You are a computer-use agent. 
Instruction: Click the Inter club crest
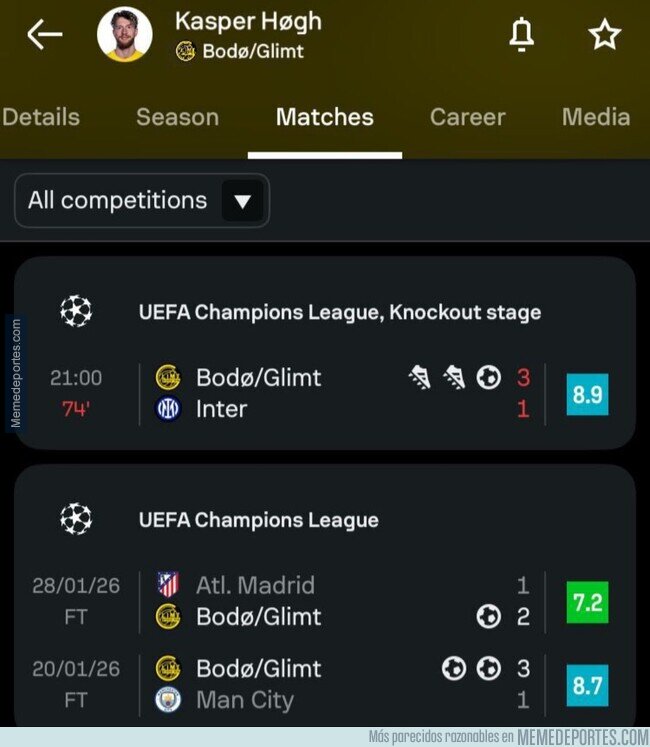click(168, 409)
